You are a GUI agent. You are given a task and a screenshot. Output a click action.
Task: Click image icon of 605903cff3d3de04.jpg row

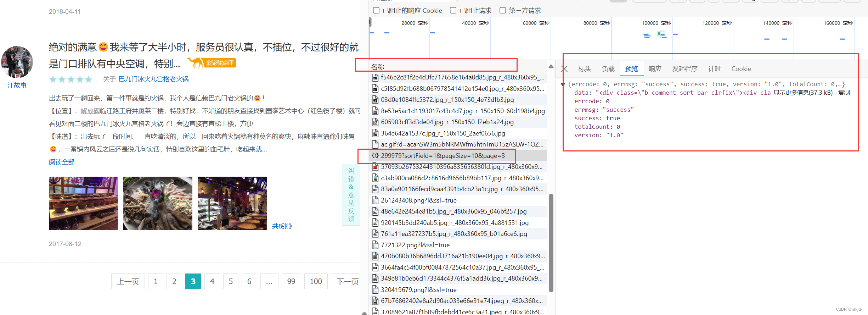375,122
